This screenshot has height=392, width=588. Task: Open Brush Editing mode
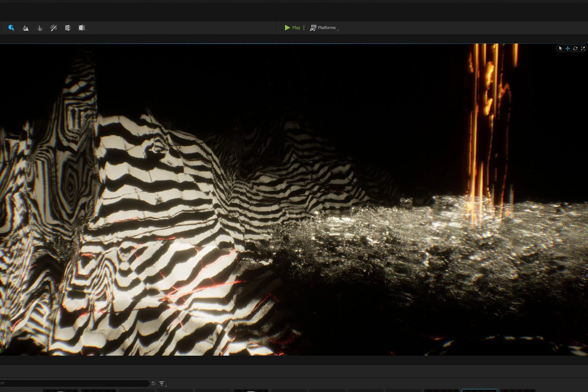point(82,28)
